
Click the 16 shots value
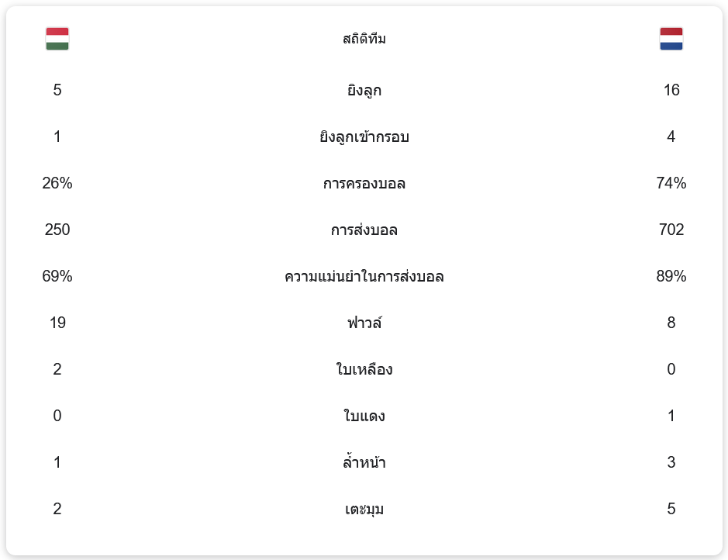tap(671, 91)
